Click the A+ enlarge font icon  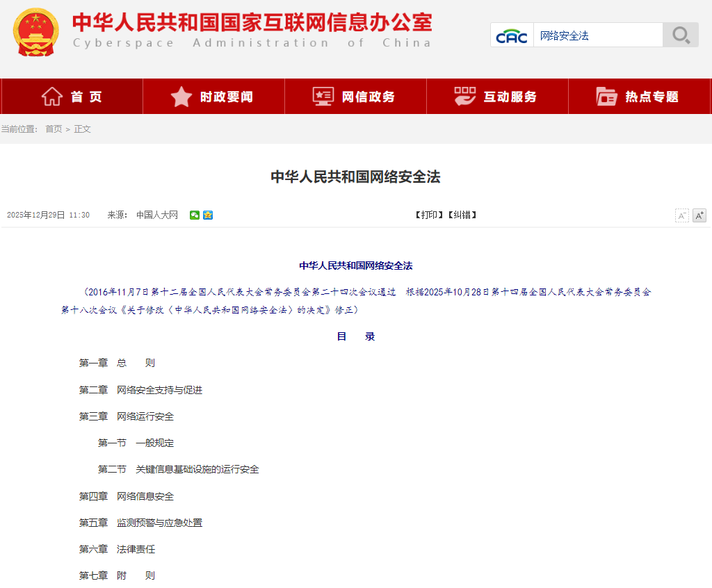[699, 215]
